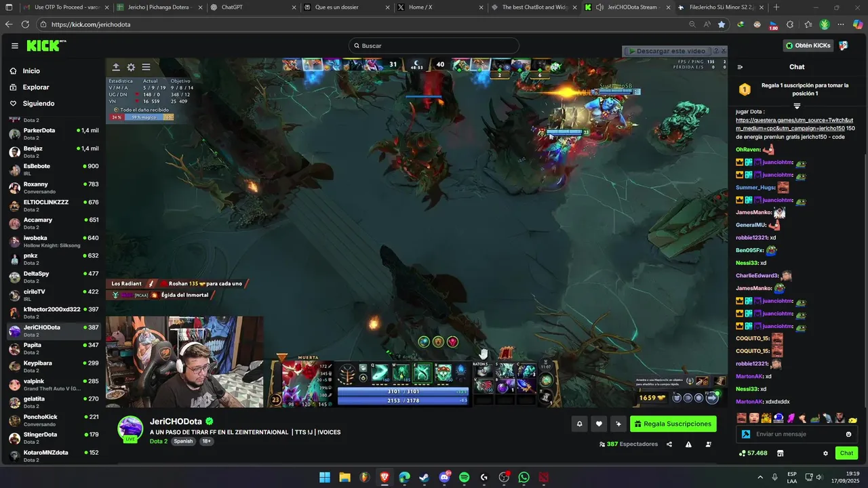Viewport: 868px width, 488px height.
Task: Click the Spanish language tag
Action: (183, 441)
